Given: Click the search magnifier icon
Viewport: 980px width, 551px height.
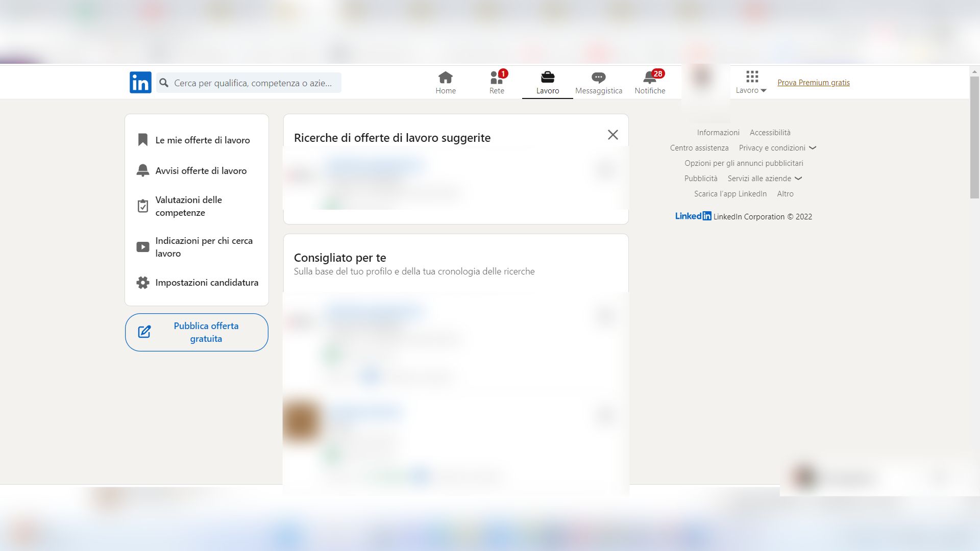Looking at the screenshot, I should click(163, 82).
